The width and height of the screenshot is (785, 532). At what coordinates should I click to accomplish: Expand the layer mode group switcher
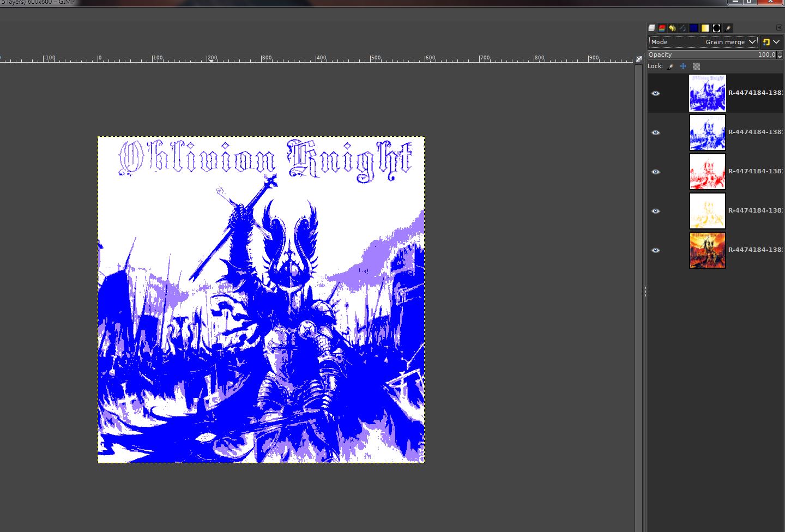[x=771, y=42]
